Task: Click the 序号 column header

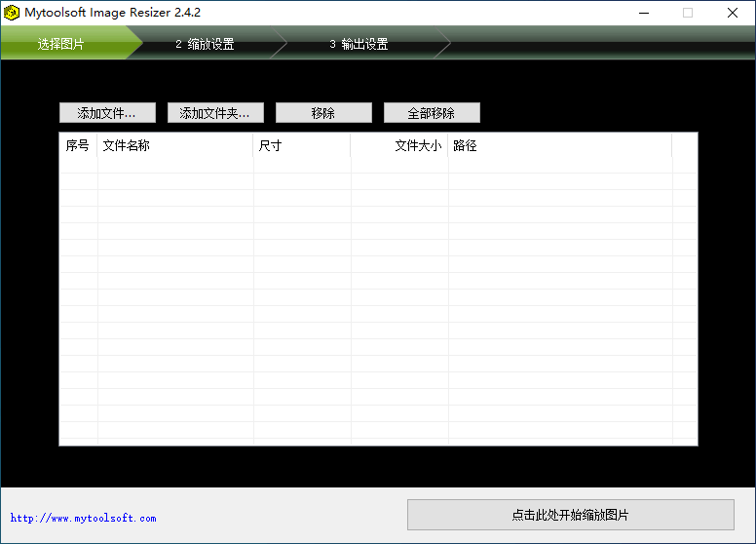Action: [x=78, y=146]
